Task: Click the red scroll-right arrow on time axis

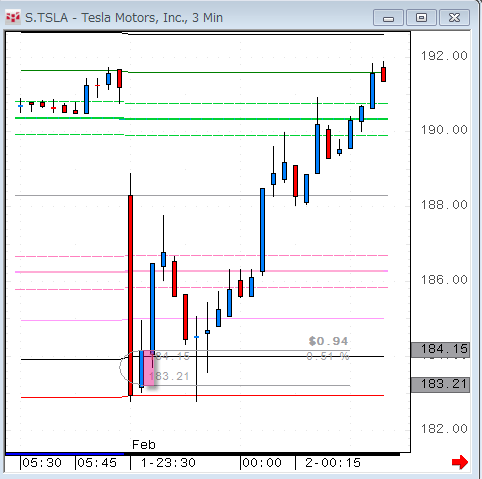Action: [x=460, y=462]
